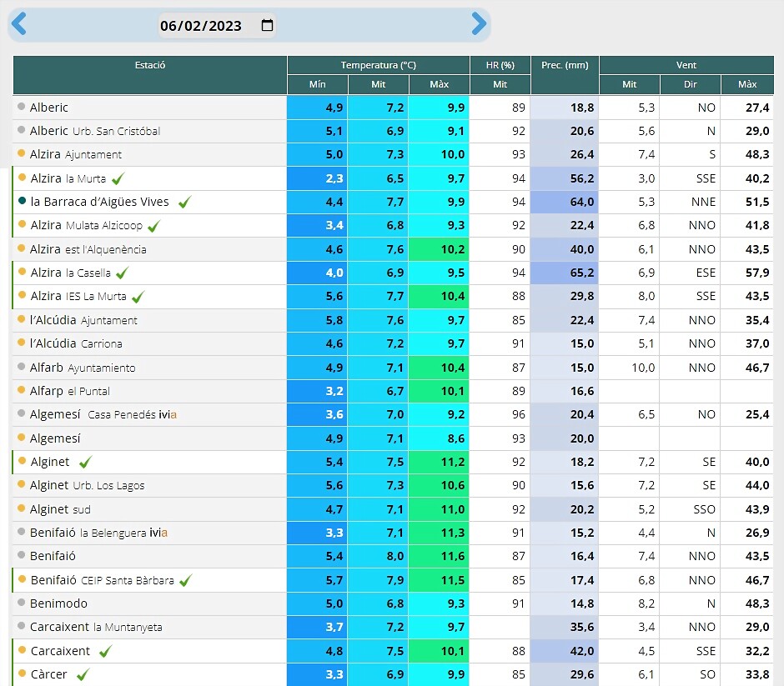Click grey dot for Benifaió la Belenguera
The width and height of the screenshot is (784, 686).
21,532
